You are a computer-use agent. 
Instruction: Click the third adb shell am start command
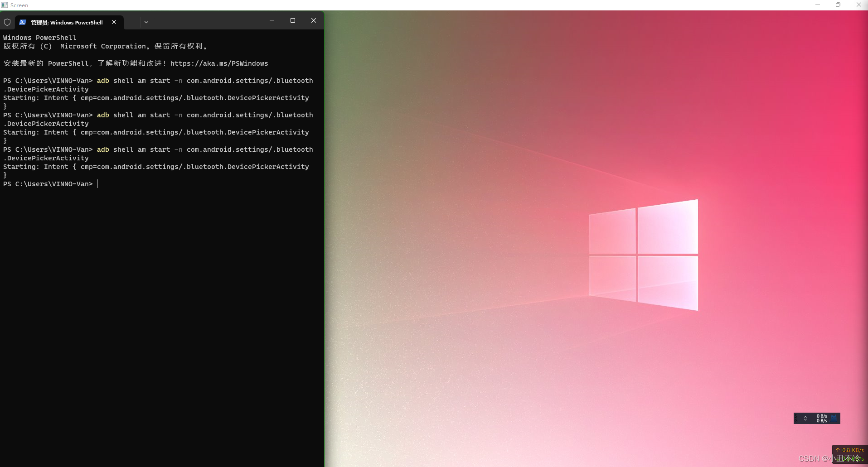click(x=158, y=154)
